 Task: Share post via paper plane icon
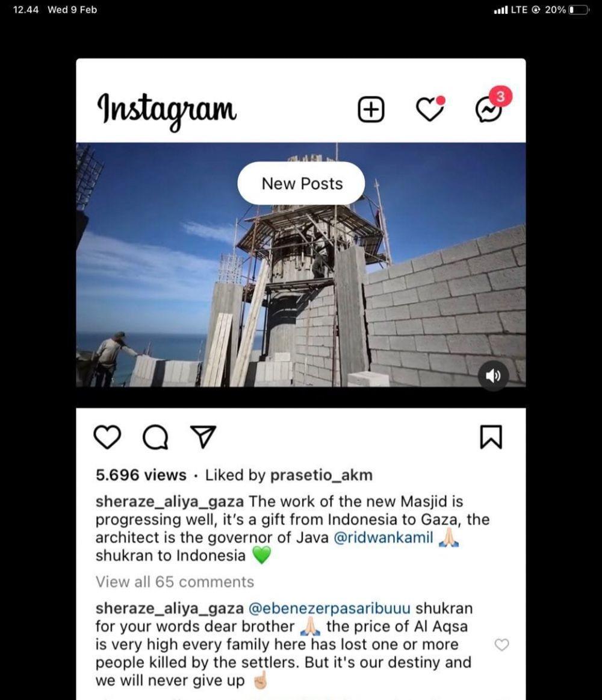click(203, 437)
